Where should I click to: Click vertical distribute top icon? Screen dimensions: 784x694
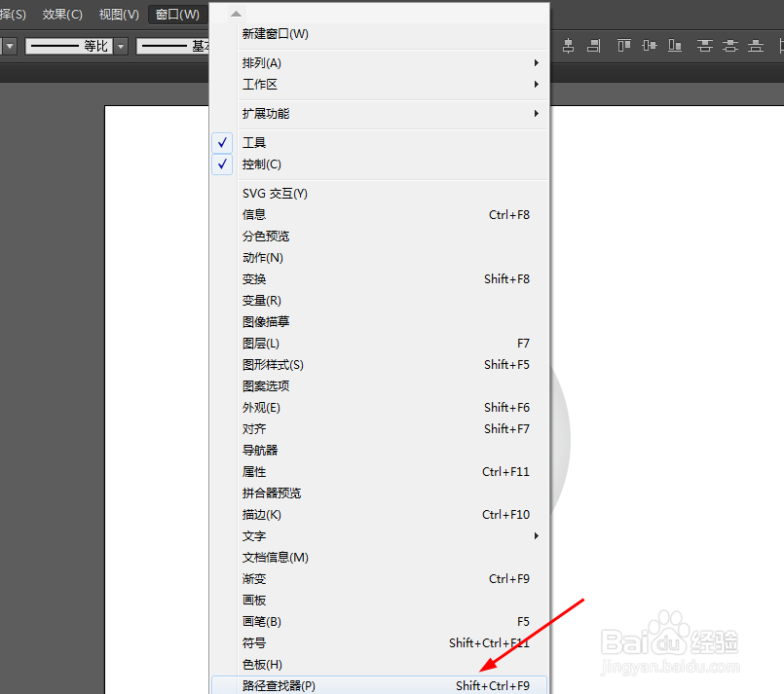click(x=705, y=46)
